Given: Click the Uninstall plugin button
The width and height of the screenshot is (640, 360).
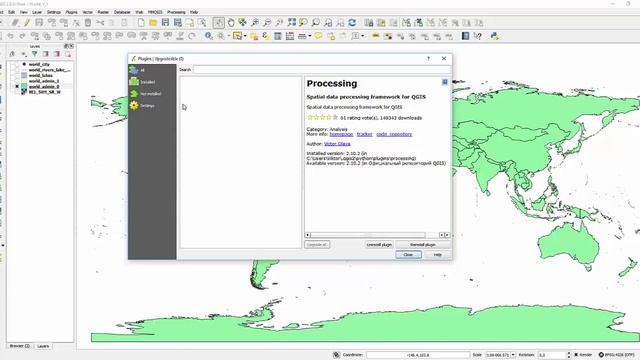Looking at the screenshot, I should tap(379, 244).
